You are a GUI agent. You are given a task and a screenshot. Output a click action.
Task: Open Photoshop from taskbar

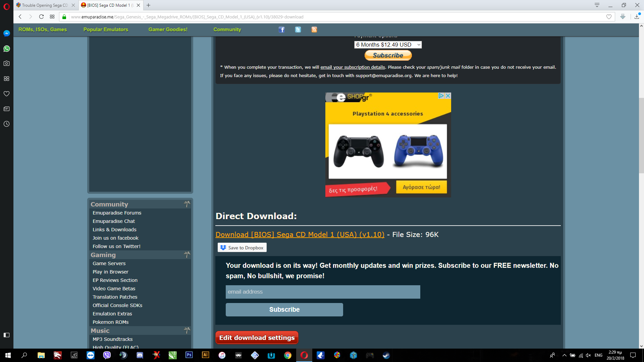click(x=189, y=355)
